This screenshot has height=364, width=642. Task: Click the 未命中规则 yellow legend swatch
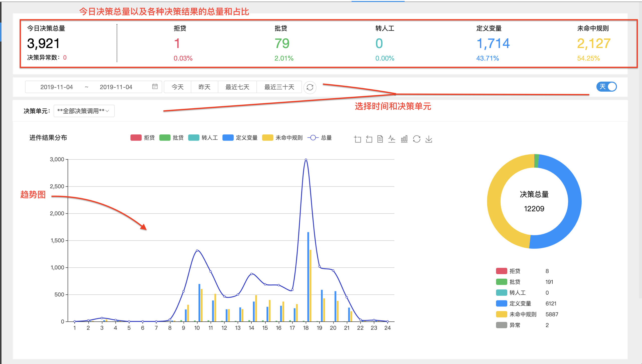coord(267,138)
